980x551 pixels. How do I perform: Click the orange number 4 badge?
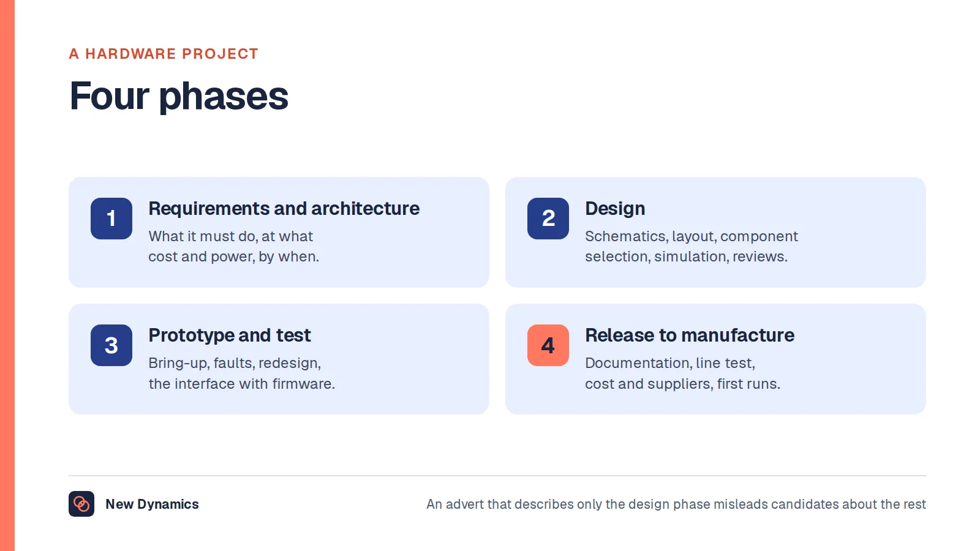[548, 345]
